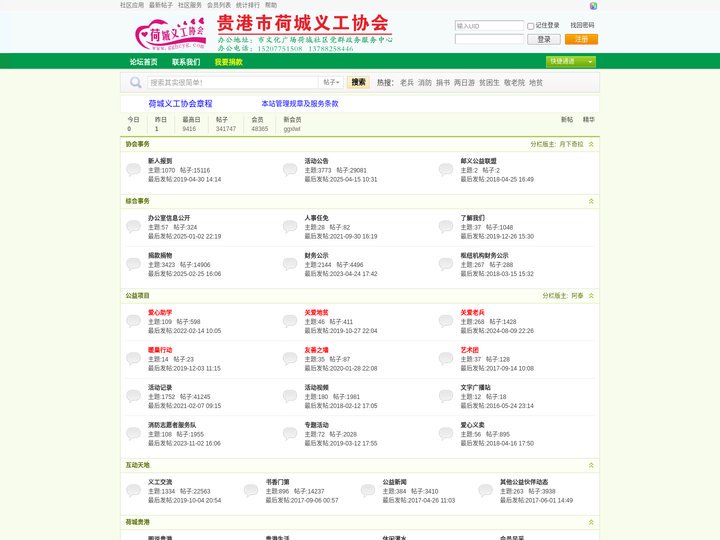Click the 输入UID username input field
The height and width of the screenshot is (540, 720).
coord(489,26)
